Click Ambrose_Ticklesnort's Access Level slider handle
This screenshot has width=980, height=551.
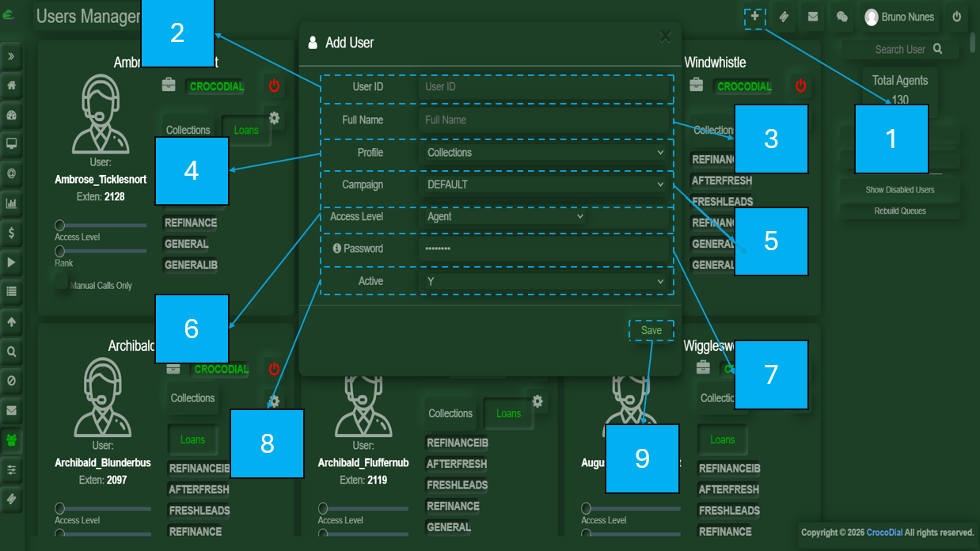click(x=59, y=226)
